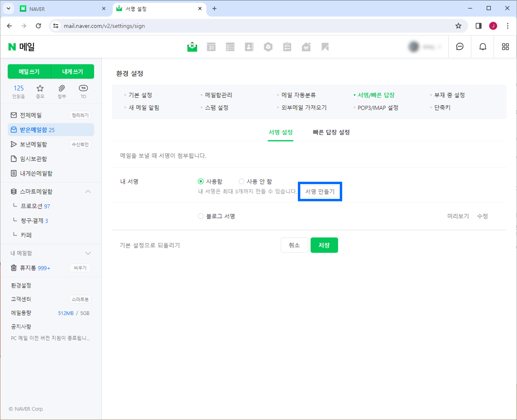Click the 512MB mail usage indicator
The width and height of the screenshot is (517, 420).
[x=66, y=313]
